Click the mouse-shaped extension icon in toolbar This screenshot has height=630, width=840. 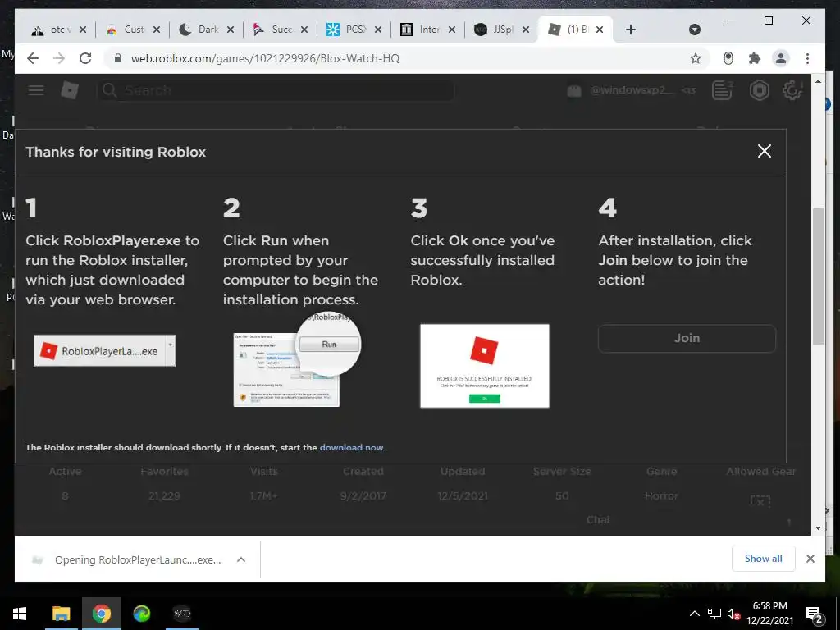pyautogui.click(x=728, y=58)
